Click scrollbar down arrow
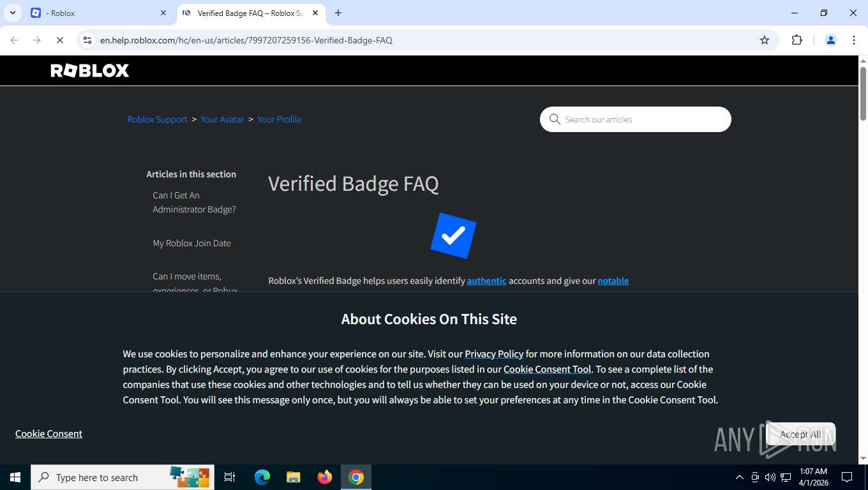This screenshot has width=868, height=490. (x=863, y=459)
